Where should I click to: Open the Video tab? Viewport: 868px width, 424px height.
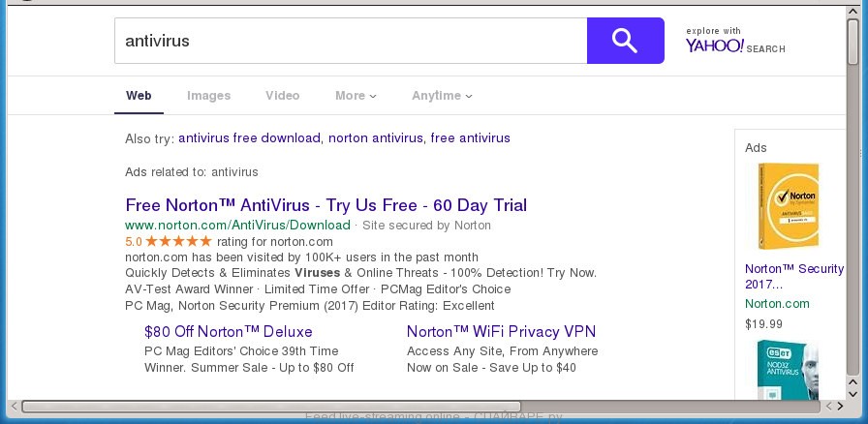[282, 95]
